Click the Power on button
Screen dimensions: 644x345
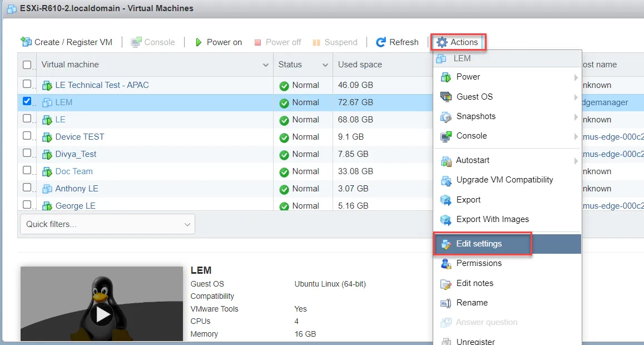click(219, 42)
